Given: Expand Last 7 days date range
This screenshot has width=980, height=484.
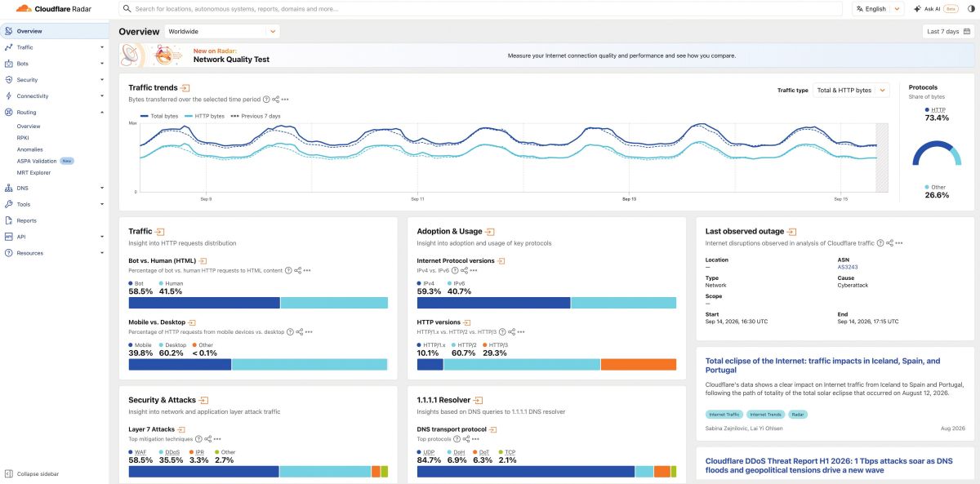Looking at the screenshot, I should 948,31.
